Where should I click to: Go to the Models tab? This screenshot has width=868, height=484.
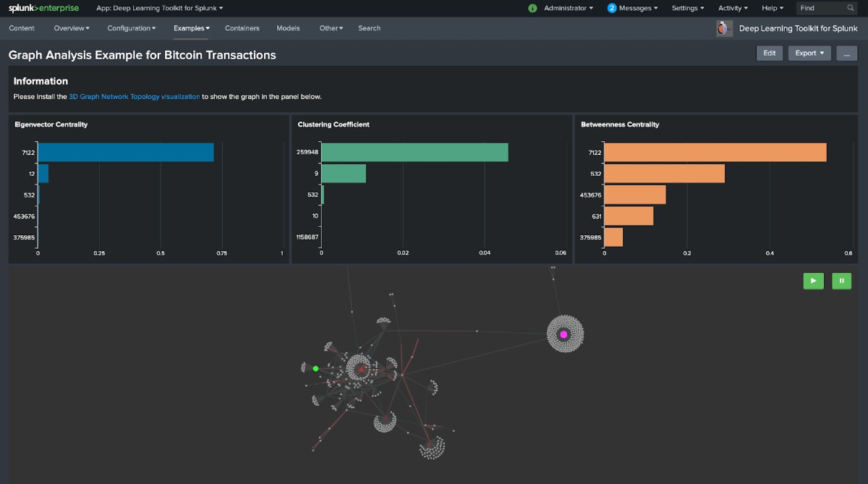[x=288, y=28]
